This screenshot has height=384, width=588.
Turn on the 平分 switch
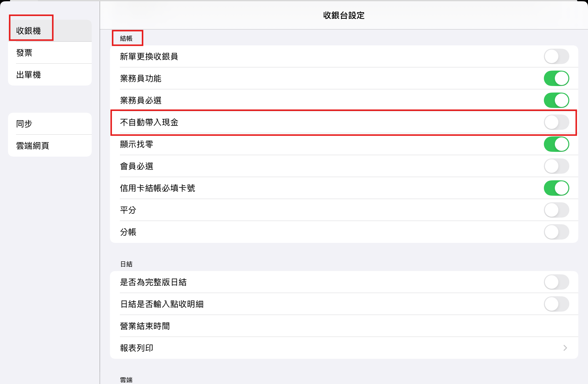556,210
